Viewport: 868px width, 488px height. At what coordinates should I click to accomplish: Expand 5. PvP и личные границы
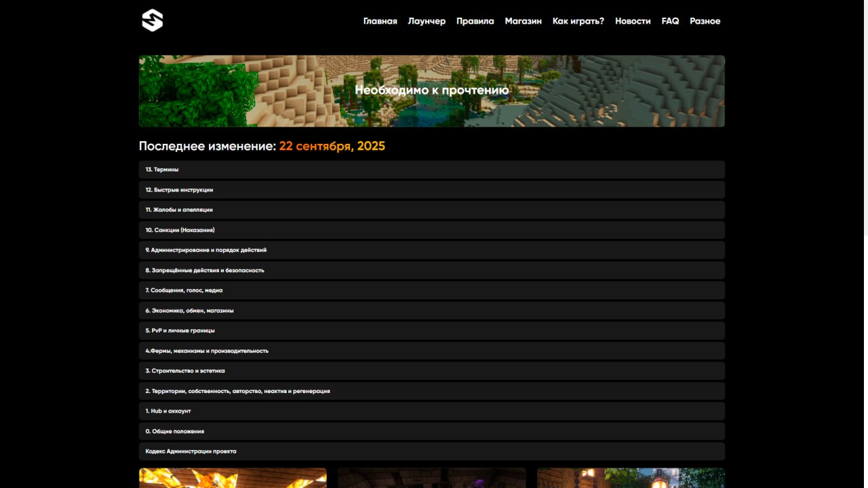[431, 331]
